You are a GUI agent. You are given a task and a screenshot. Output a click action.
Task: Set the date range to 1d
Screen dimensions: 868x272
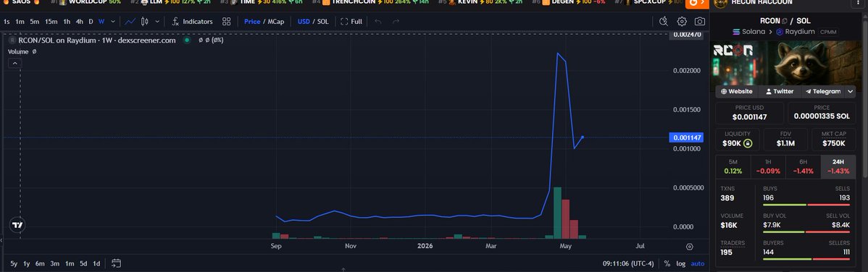pyautogui.click(x=96, y=264)
